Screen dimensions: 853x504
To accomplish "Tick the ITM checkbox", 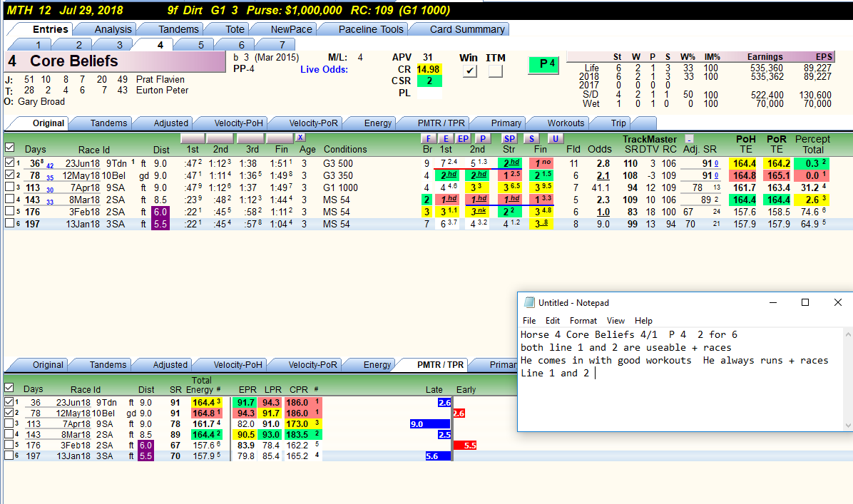I will pyautogui.click(x=495, y=71).
